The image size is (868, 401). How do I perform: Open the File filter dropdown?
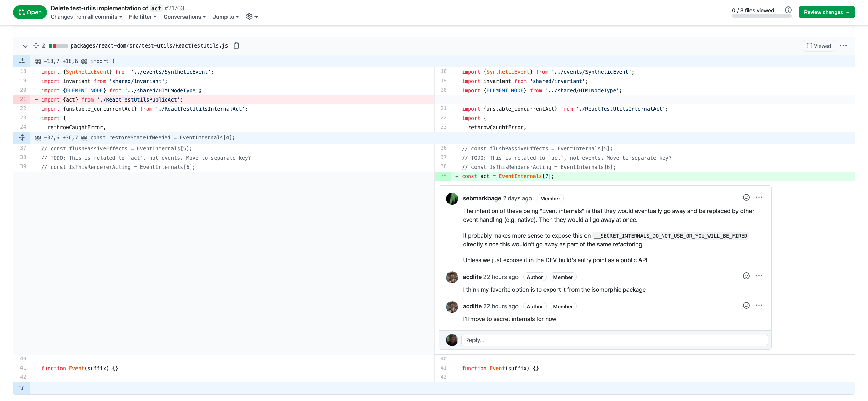coord(142,17)
